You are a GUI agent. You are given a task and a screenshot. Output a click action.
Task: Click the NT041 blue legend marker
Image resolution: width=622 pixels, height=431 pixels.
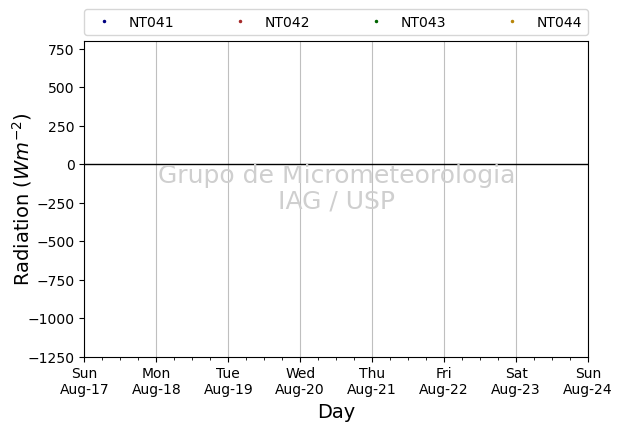click(104, 22)
